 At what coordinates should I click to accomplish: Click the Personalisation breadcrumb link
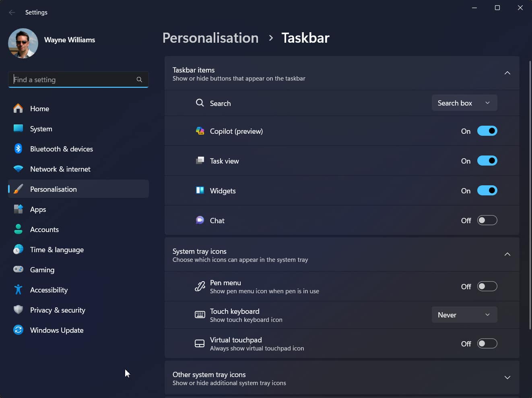[210, 38]
